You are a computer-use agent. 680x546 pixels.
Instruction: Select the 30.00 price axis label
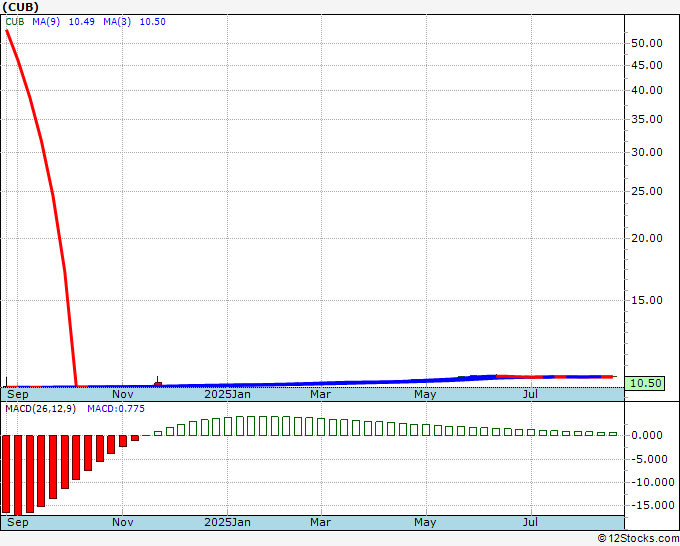point(647,152)
